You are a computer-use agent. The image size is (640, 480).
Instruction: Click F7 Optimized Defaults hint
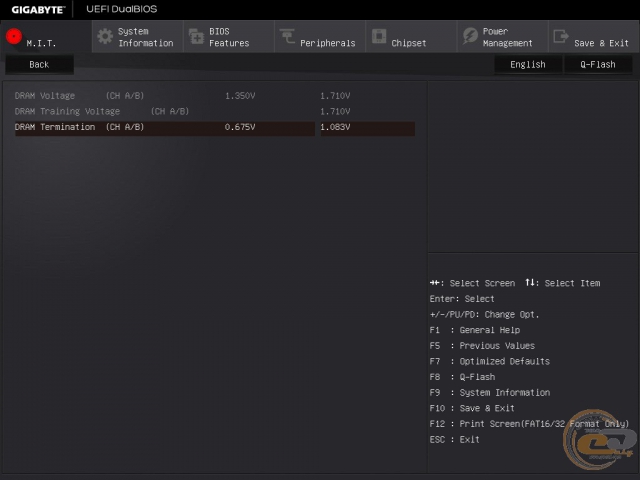click(x=489, y=361)
